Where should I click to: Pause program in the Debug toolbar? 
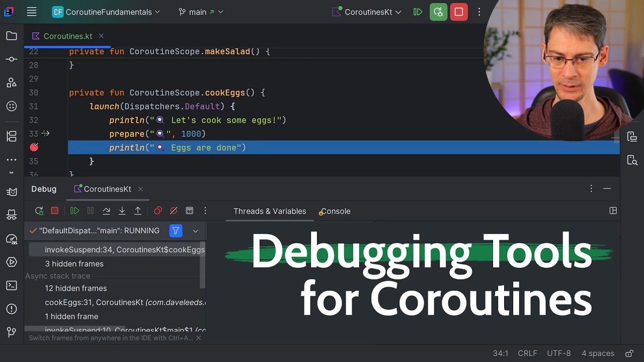click(91, 211)
